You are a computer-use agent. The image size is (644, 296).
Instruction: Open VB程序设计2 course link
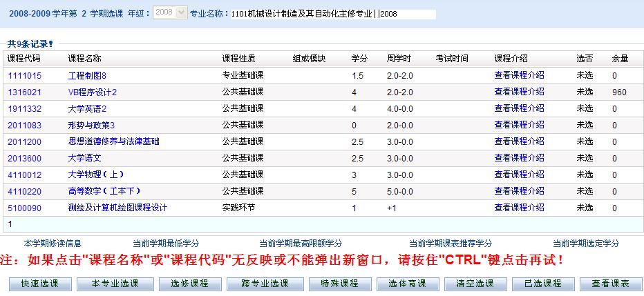(93, 92)
